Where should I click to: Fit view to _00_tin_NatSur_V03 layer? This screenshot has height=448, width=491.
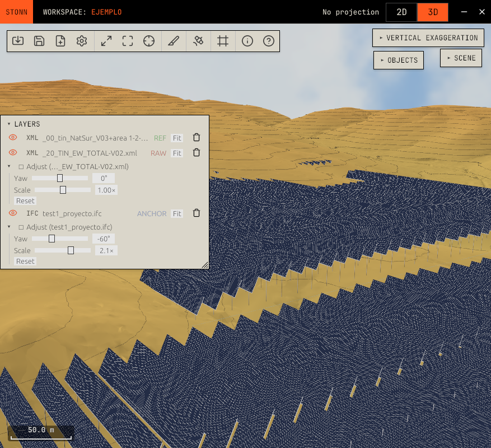click(177, 138)
